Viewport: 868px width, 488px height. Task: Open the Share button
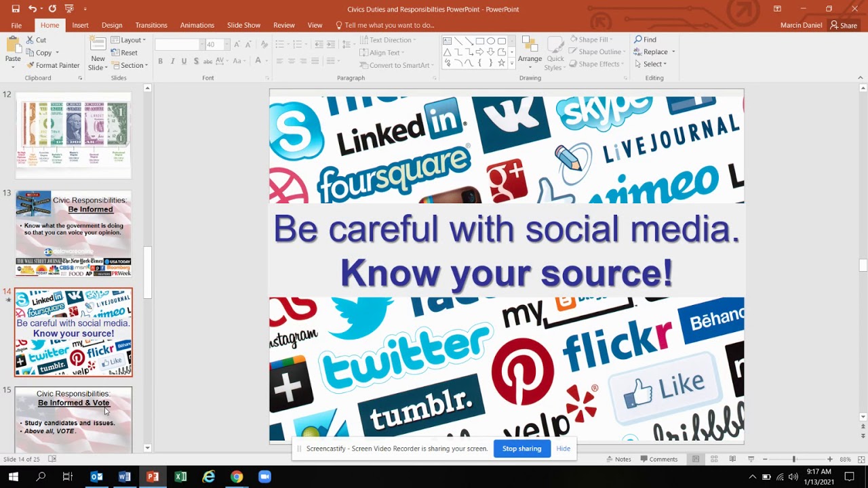pos(844,26)
